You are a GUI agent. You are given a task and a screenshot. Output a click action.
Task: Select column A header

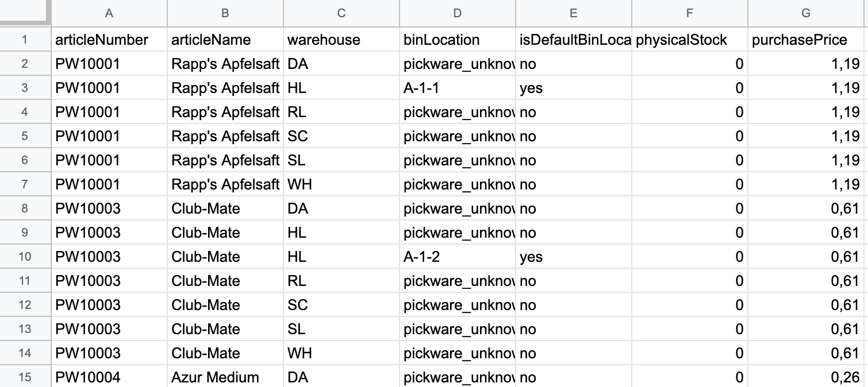[109, 13]
